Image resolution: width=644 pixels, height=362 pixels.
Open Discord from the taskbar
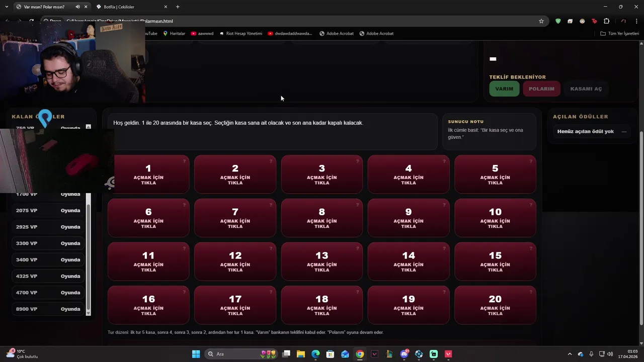coord(404,354)
